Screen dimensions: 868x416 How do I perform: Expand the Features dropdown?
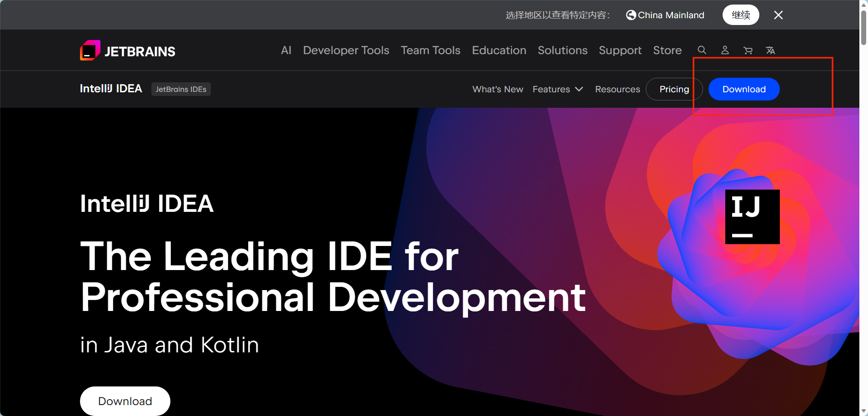tap(558, 89)
